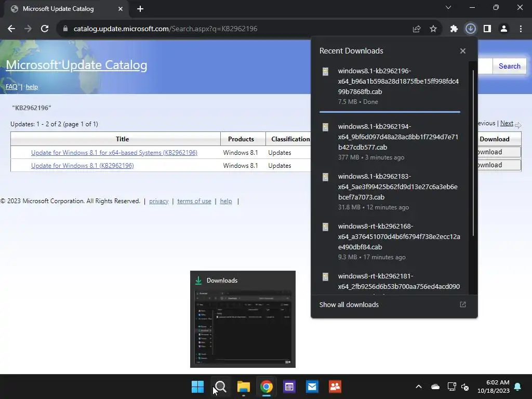Open the terms of use link

tap(194, 201)
